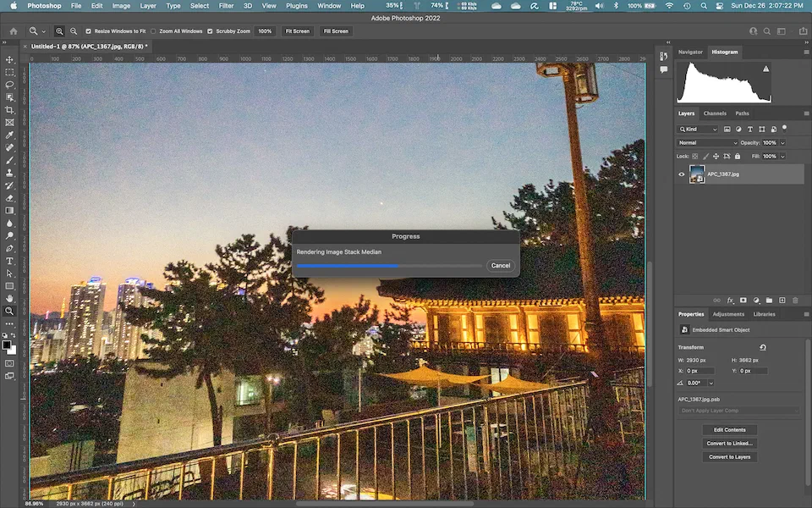This screenshot has width=812, height=508.
Task: Toggle the Resize Windows to Fit checkbox
Action: [89, 31]
